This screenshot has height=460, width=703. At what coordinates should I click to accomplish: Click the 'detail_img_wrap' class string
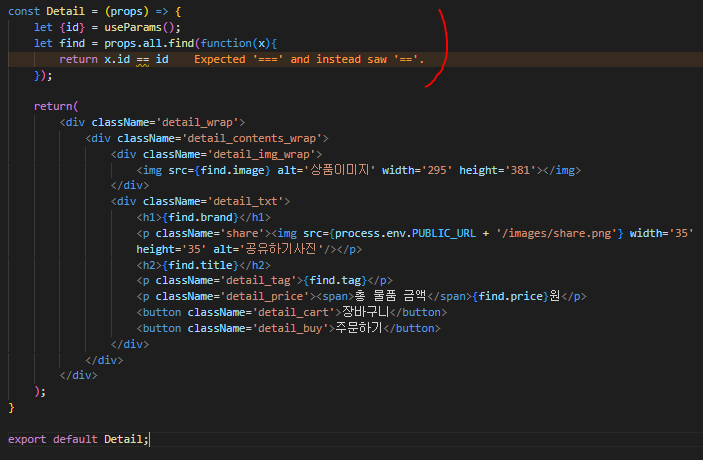261,154
